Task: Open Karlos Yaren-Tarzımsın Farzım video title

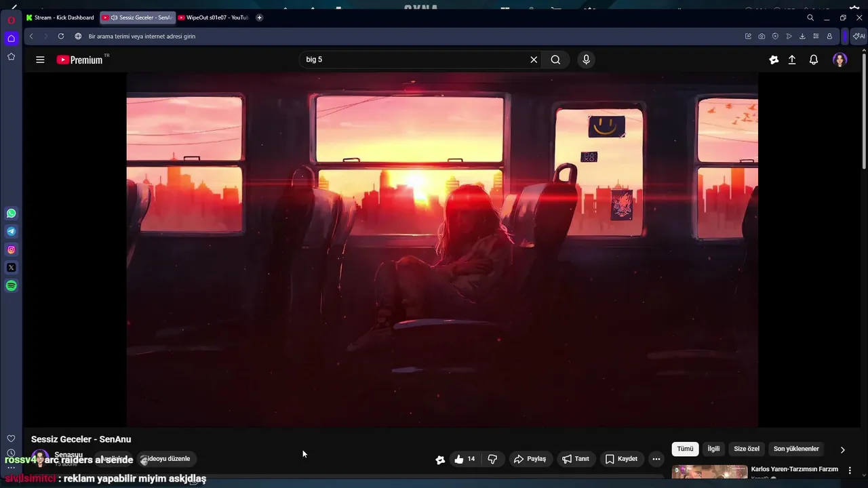Action: click(x=794, y=469)
